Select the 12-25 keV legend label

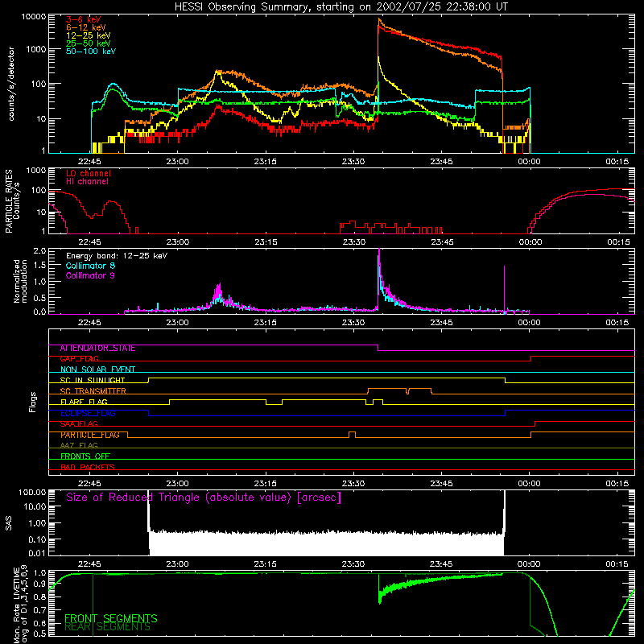89,35
